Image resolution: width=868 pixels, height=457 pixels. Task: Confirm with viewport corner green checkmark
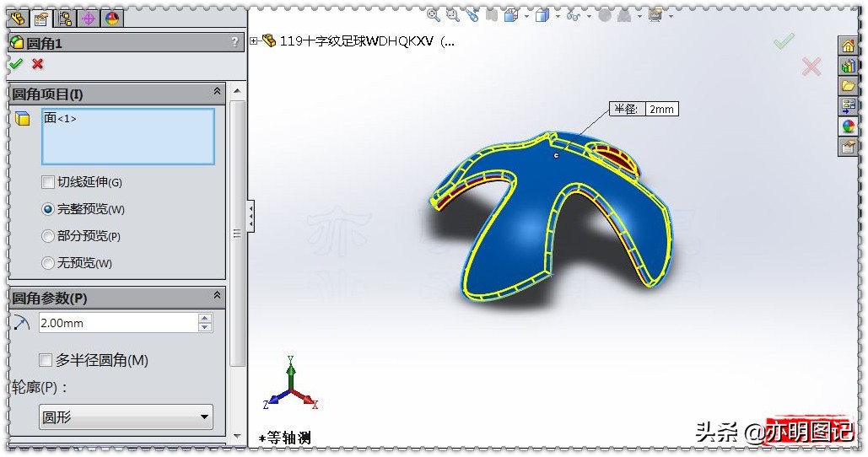click(x=784, y=41)
